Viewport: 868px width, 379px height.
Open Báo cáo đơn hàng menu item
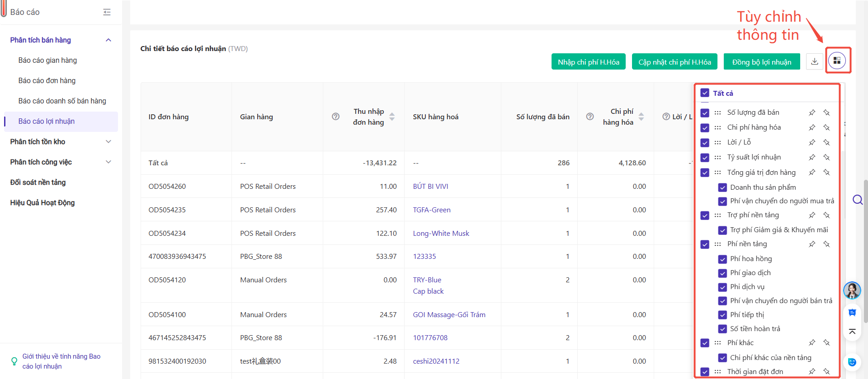[x=47, y=81]
